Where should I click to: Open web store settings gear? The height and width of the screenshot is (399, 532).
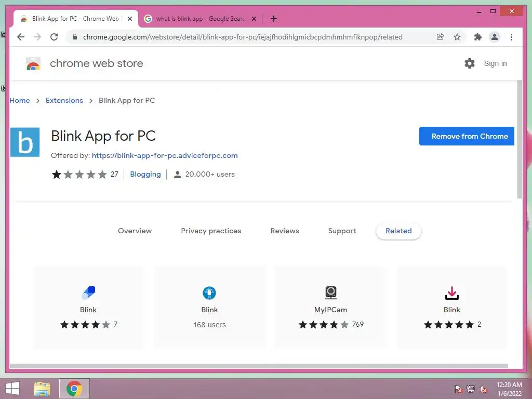470,63
